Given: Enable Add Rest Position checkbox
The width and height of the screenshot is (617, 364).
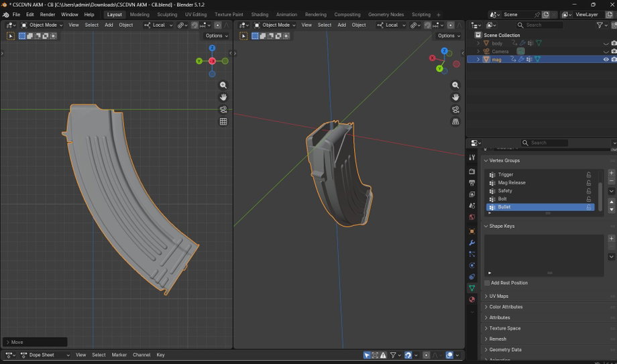Looking at the screenshot, I should click(487, 283).
